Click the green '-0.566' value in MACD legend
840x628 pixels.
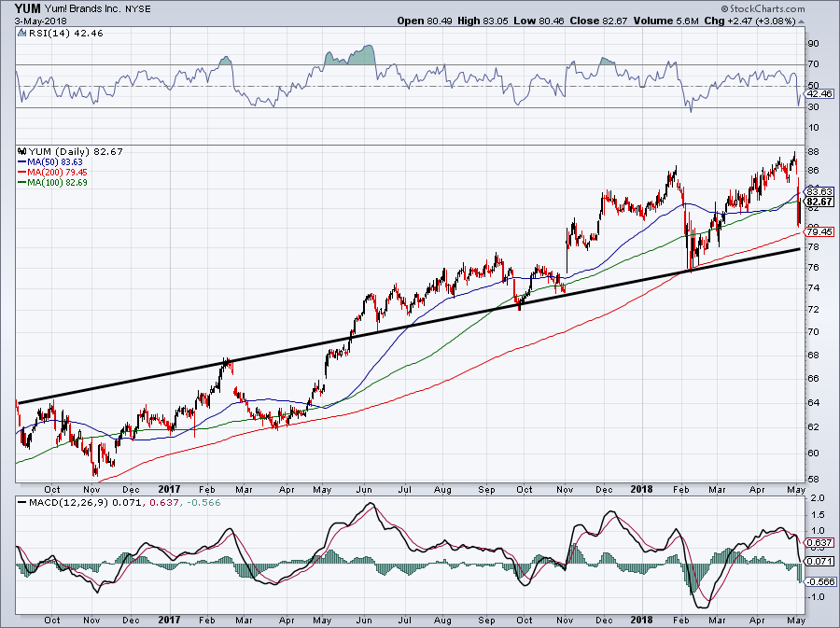[x=202, y=503]
